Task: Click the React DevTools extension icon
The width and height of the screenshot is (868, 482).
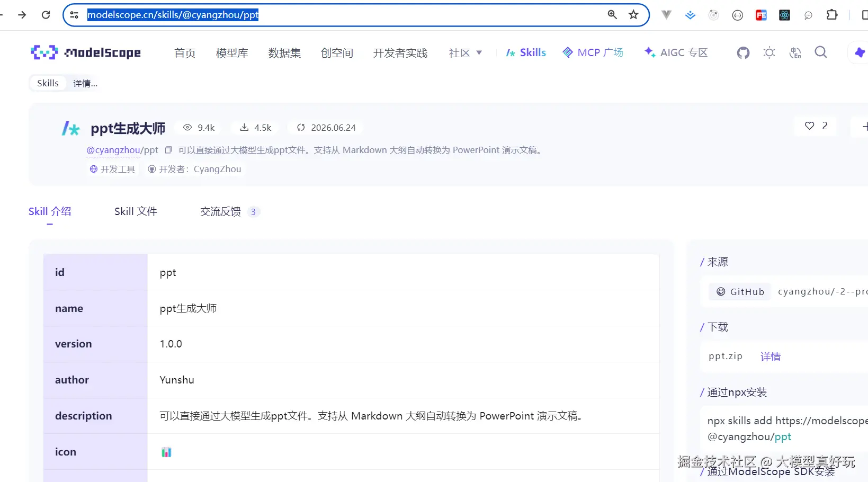Action: [x=785, y=15]
